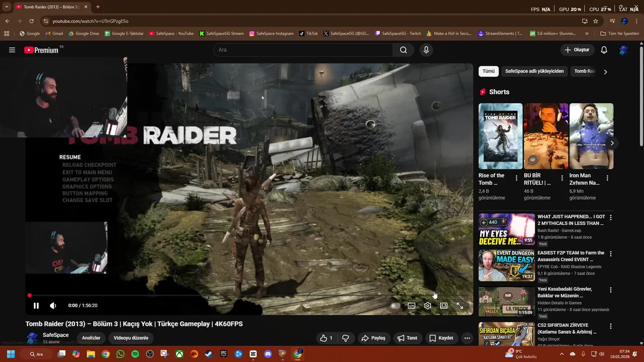Toggle subtitles in the player

(412, 306)
